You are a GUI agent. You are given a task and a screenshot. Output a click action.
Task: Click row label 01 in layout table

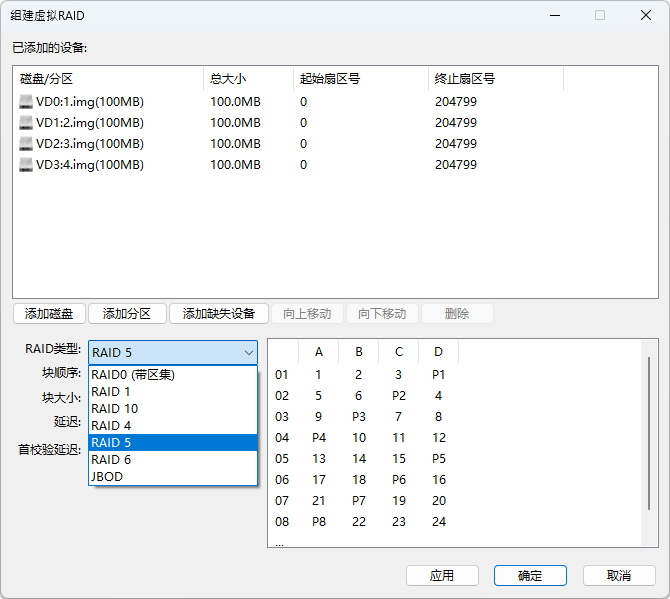coord(282,375)
